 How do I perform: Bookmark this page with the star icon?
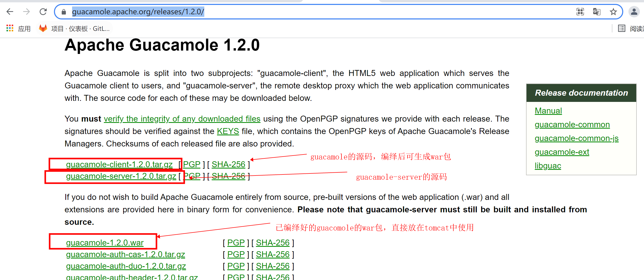(613, 12)
